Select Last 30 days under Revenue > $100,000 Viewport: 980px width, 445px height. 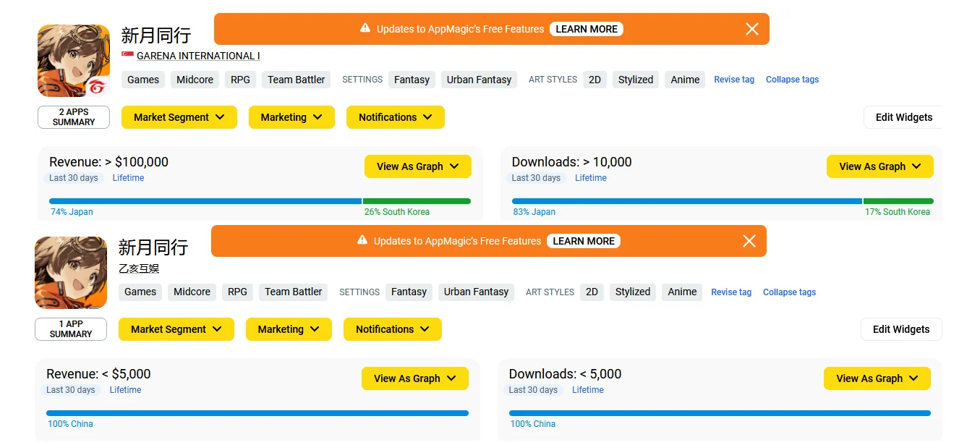pos(72,178)
